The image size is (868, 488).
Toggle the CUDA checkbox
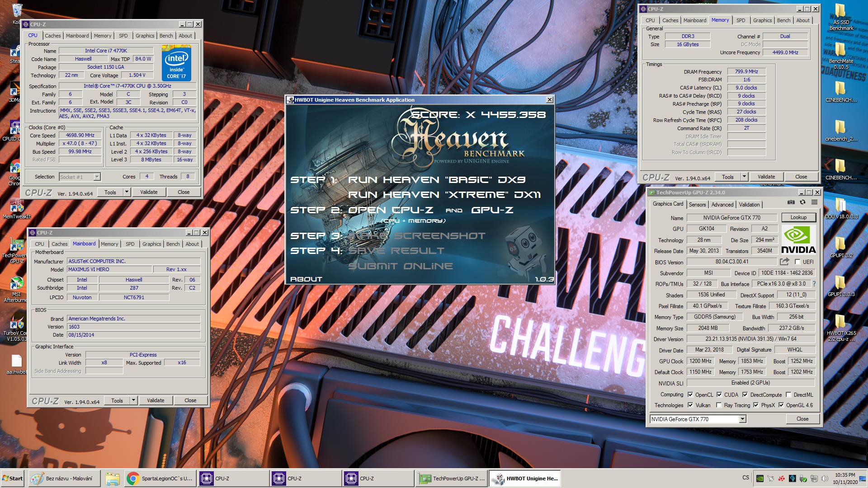[x=719, y=395]
